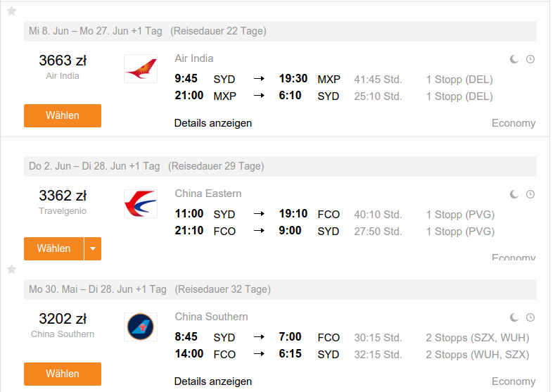This screenshot has height=392, width=555.
Task: Click the favorite star above Air India result
Action: click(x=12, y=11)
